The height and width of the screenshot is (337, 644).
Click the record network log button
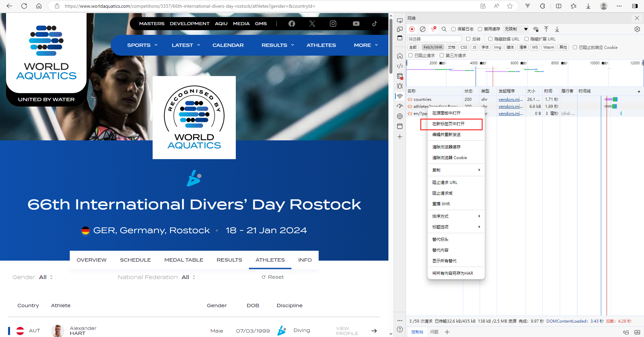coord(412,29)
